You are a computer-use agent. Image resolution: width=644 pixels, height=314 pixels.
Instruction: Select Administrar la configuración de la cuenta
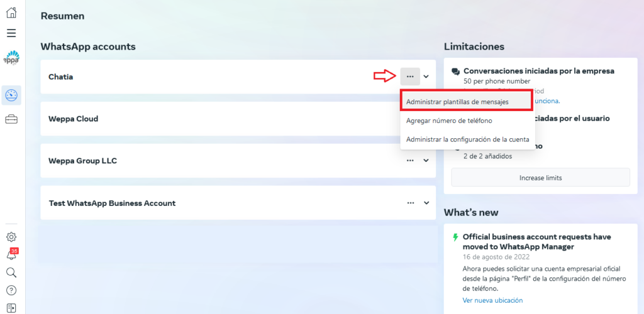click(x=467, y=139)
